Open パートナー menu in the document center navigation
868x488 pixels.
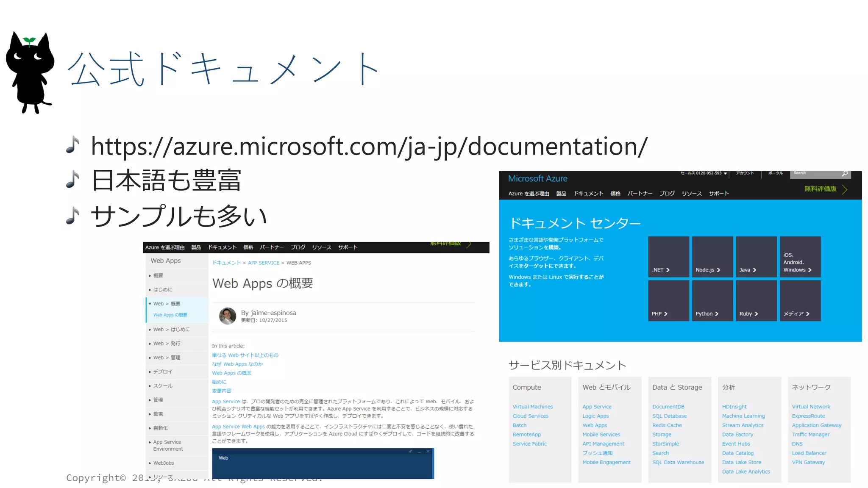pyautogui.click(x=640, y=194)
